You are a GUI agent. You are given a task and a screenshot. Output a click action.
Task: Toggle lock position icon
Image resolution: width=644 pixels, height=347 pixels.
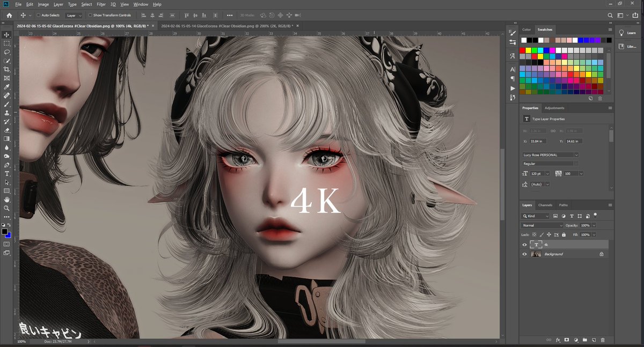(549, 235)
